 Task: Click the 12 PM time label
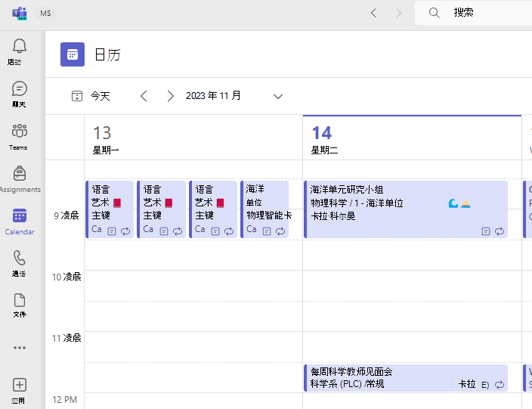tap(64, 399)
